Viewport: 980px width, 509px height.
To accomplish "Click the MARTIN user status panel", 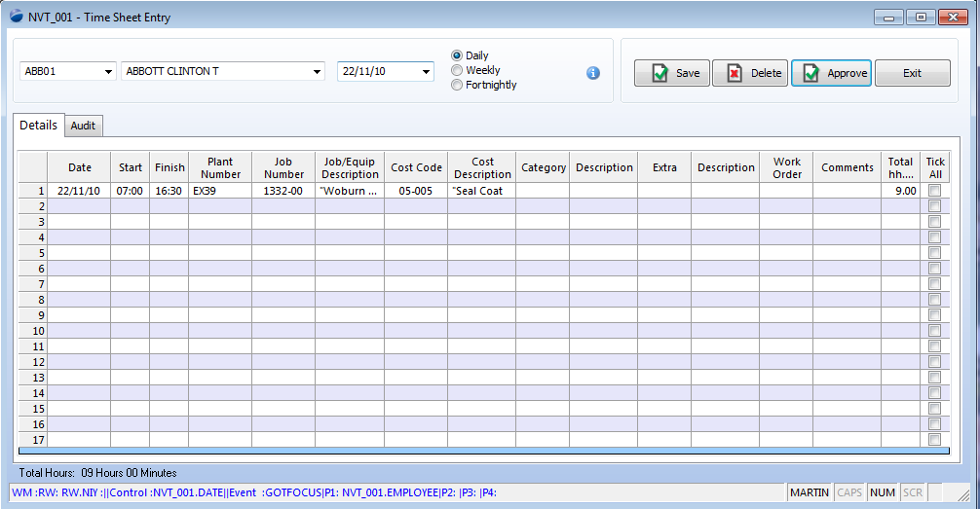I will [810, 492].
